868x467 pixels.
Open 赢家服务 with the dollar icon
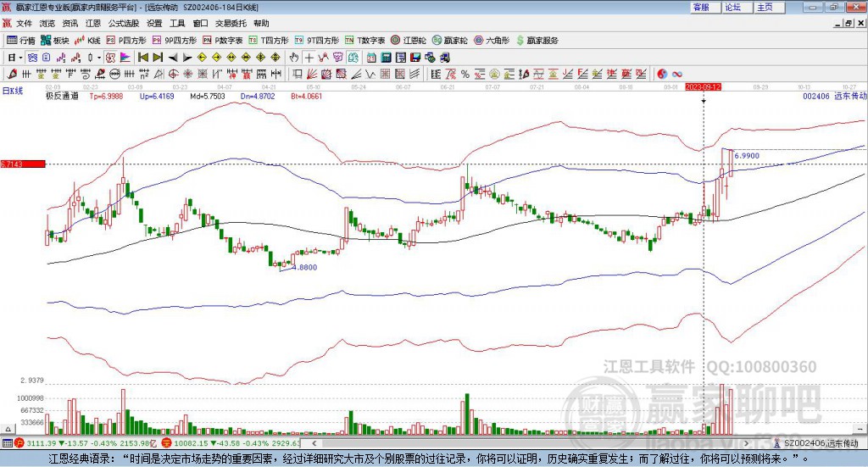(537, 41)
